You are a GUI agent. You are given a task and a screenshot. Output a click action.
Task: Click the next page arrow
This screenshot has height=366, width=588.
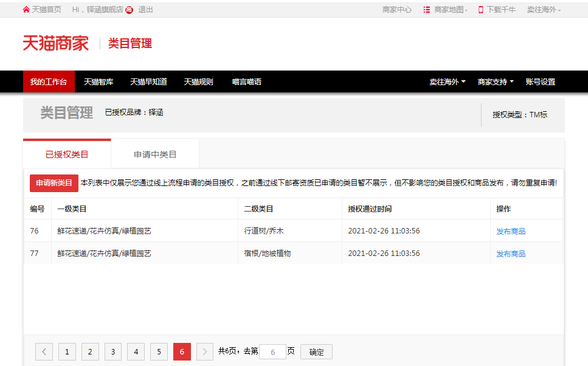tap(205, 352)
